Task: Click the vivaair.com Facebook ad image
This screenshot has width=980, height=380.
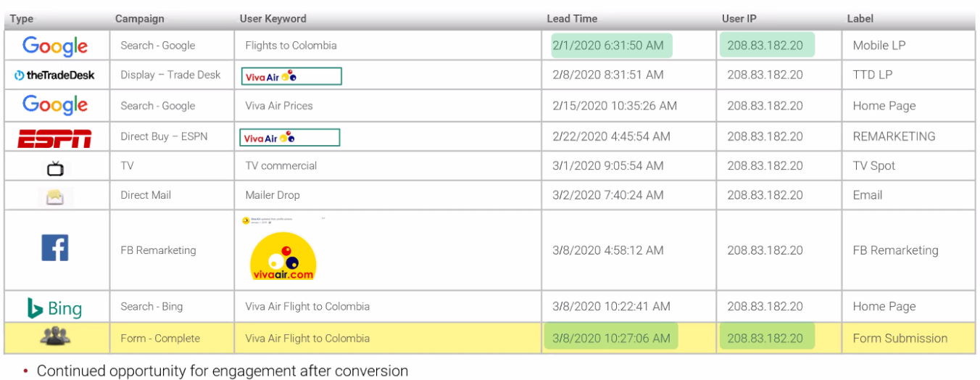Action: [283, 255]
